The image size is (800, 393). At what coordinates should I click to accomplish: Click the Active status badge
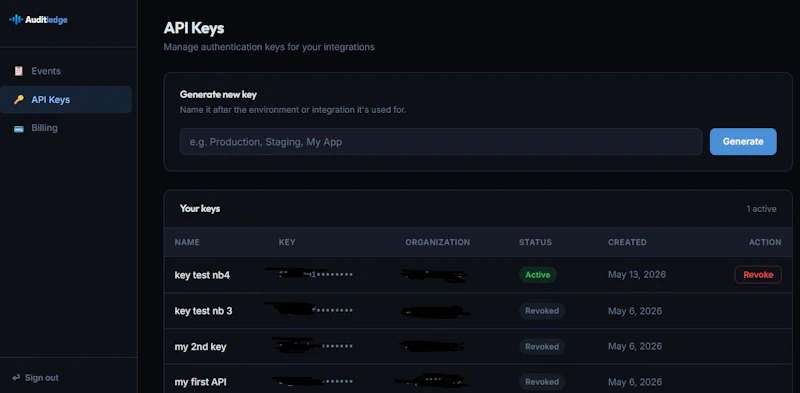pos(538,275)
